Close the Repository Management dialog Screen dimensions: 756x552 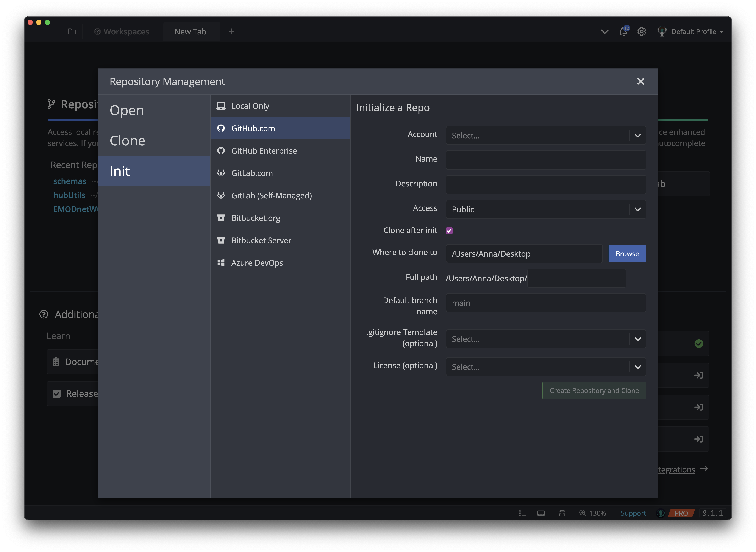click(640, 81)
